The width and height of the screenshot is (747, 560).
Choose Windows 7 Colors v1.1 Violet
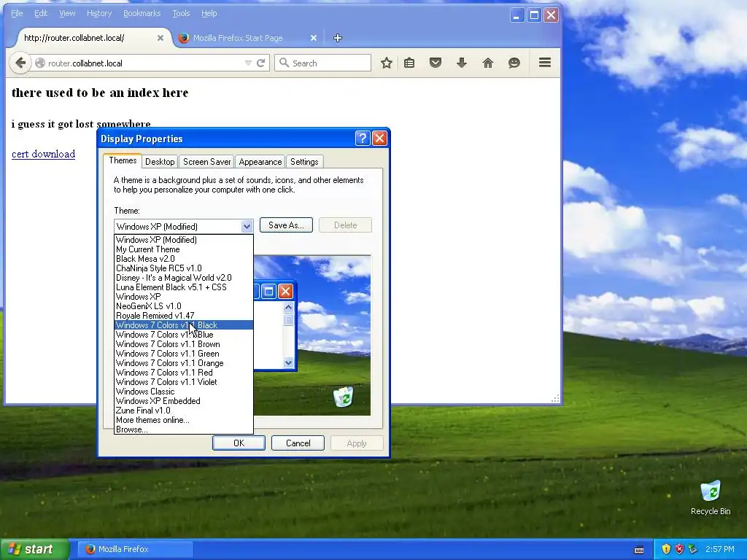183,382
